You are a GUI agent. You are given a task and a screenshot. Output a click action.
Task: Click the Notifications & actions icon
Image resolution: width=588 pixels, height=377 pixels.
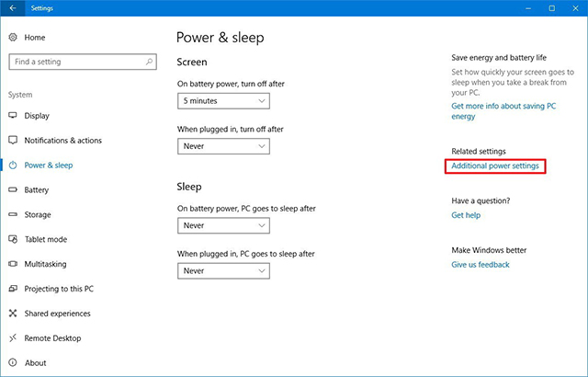click(x=13, y=140)
